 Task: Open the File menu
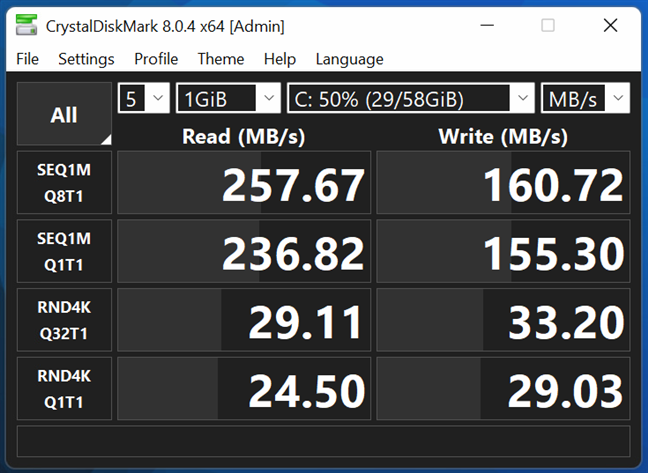pyautogui.click(x=28, y=59)
